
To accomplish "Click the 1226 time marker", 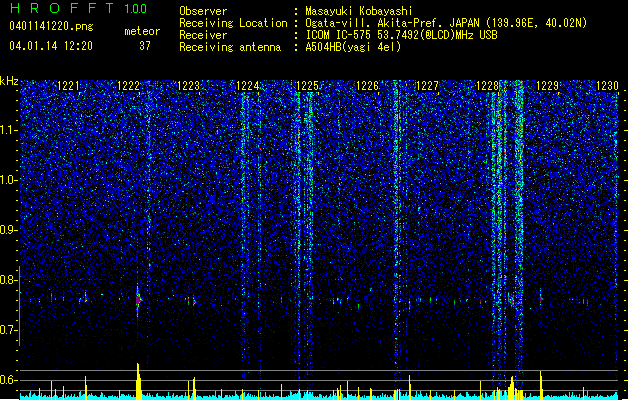I will coord(367,86).
